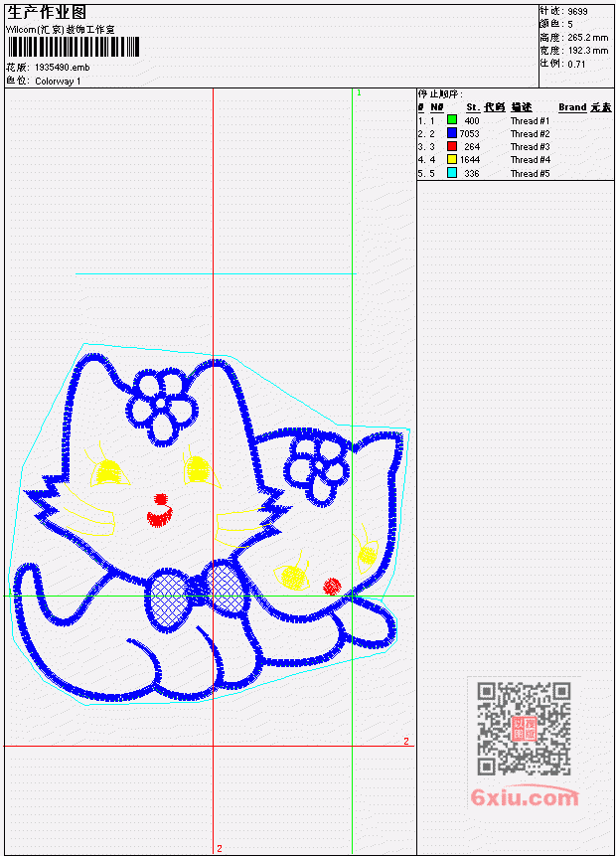Click the yellow swatch for Thread #4

pos(452,159)
